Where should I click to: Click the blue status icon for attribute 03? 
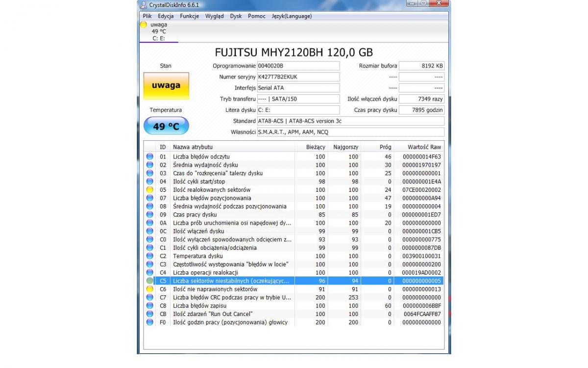click(x=150, y=173)
